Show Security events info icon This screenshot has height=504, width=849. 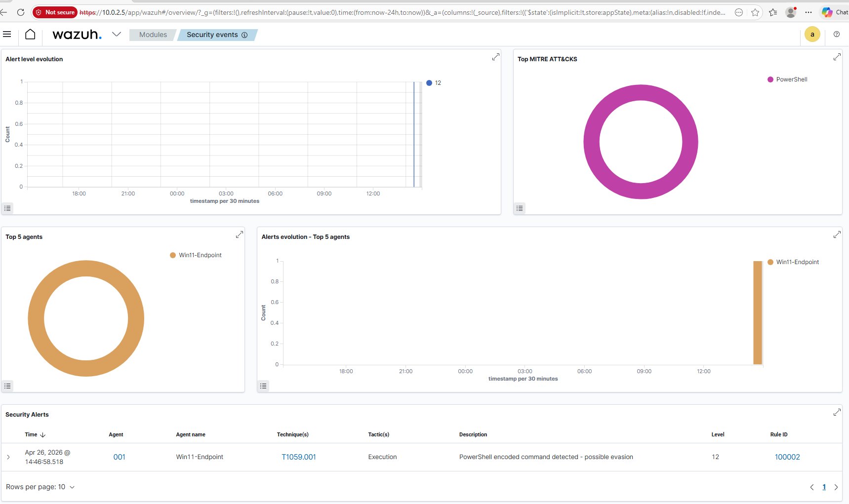click(244, 35)
